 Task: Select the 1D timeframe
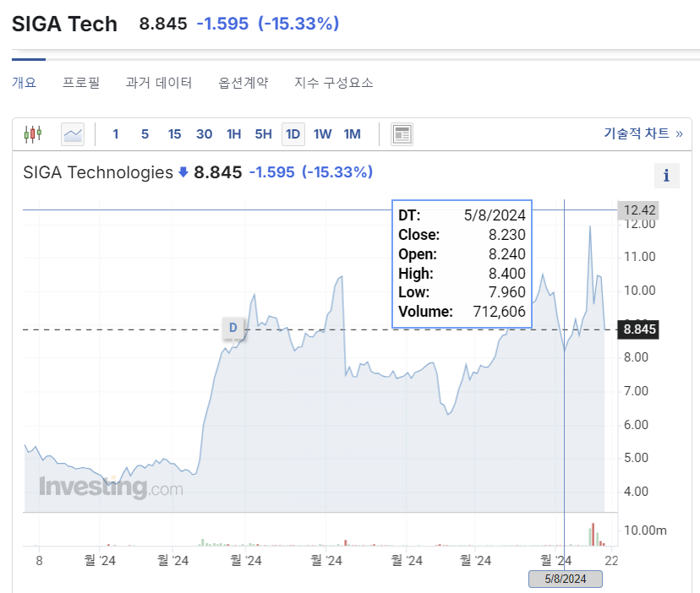pyautogui.click(x=293, y=133)
